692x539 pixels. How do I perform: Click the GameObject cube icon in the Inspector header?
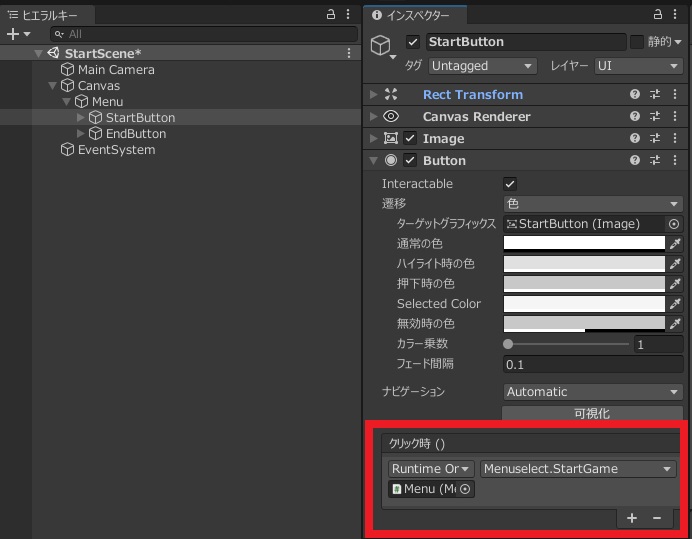click(x=380, y=45)
